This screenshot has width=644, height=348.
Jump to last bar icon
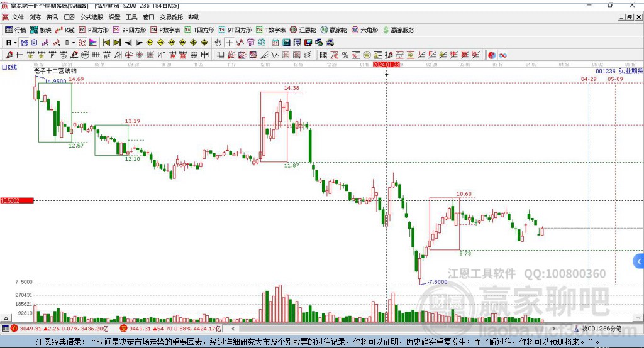(x=117, y=43)
